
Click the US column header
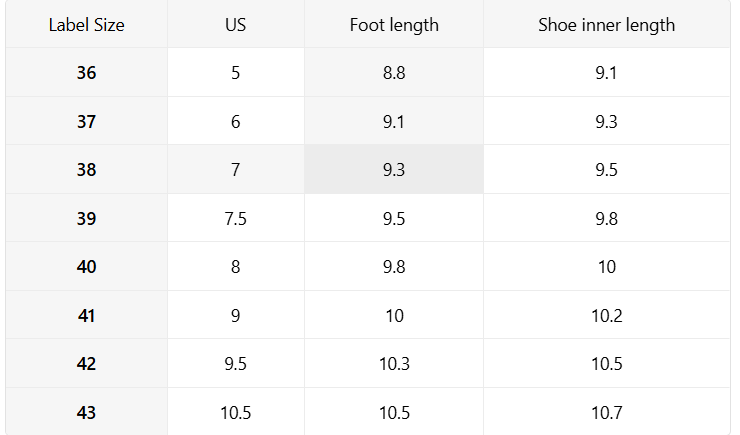tap(235, 25)
